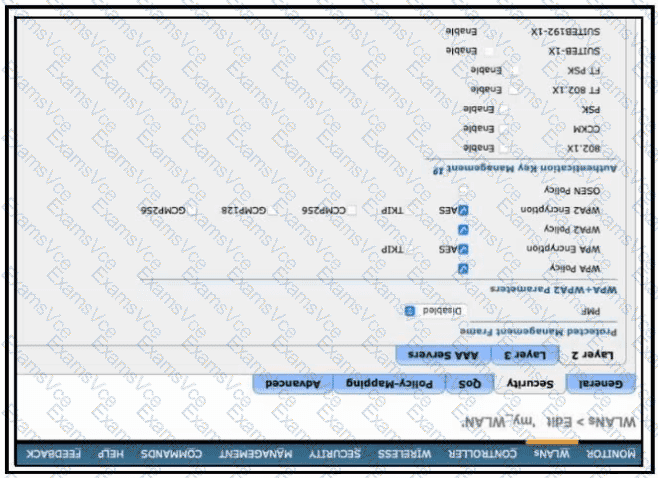Image resolution: width=658 pixels, height=478 pixels.
Task: Uncheck AES for WPA Encryption
Action: (463, 247)
